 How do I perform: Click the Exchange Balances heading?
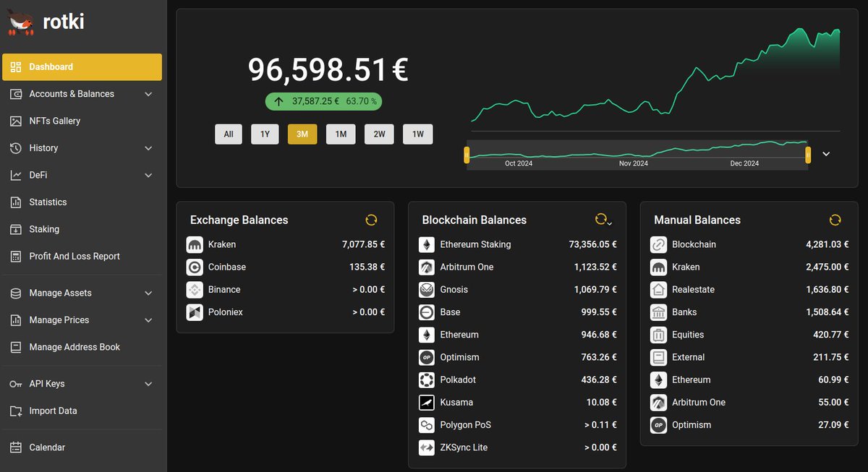click(239, 220)
